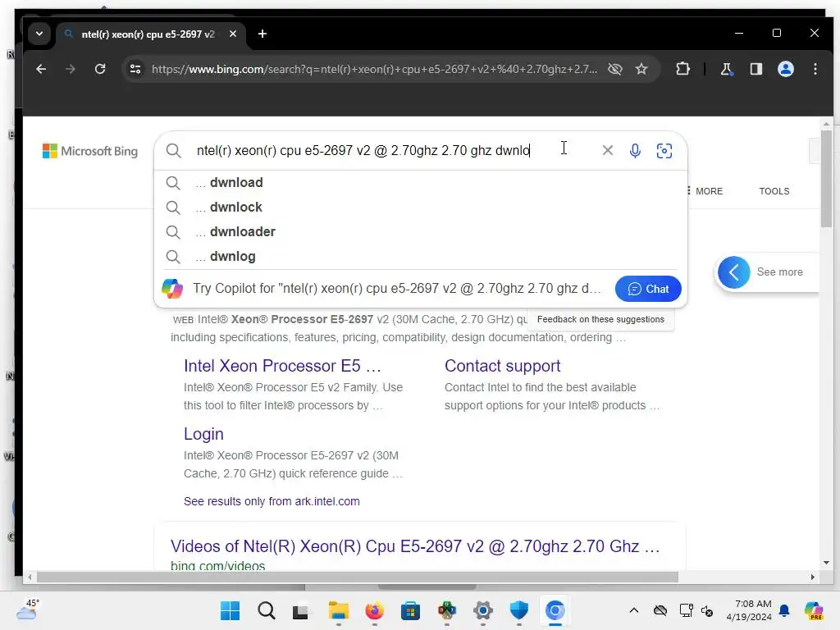
Task: Click the scroll down arrow
Action: [825, 563]
